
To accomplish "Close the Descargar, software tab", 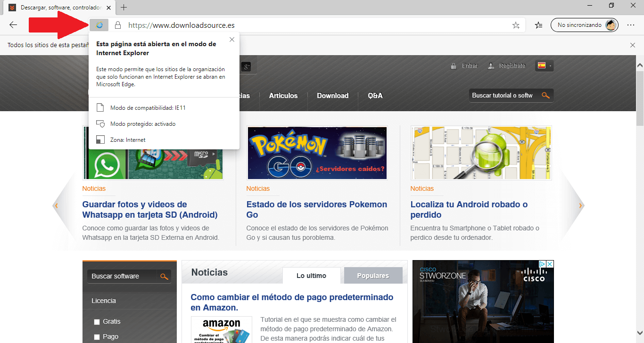I will [x=109, y=8].
